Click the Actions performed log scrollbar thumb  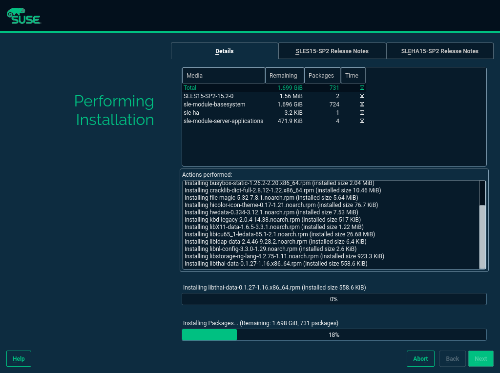pyautogui.click(x=482, y=237)
